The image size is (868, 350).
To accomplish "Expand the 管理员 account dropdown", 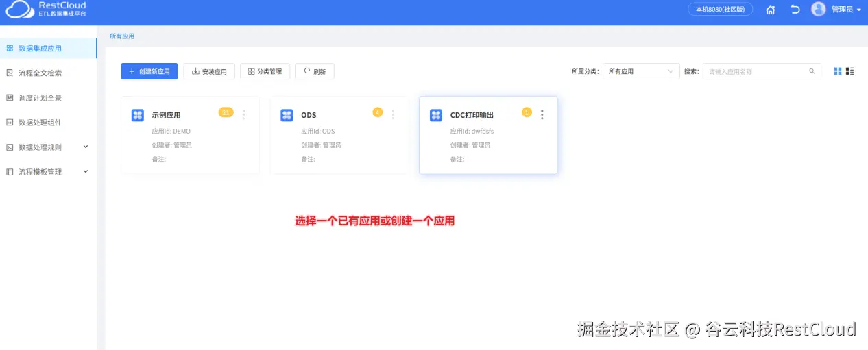I will 859,10.
